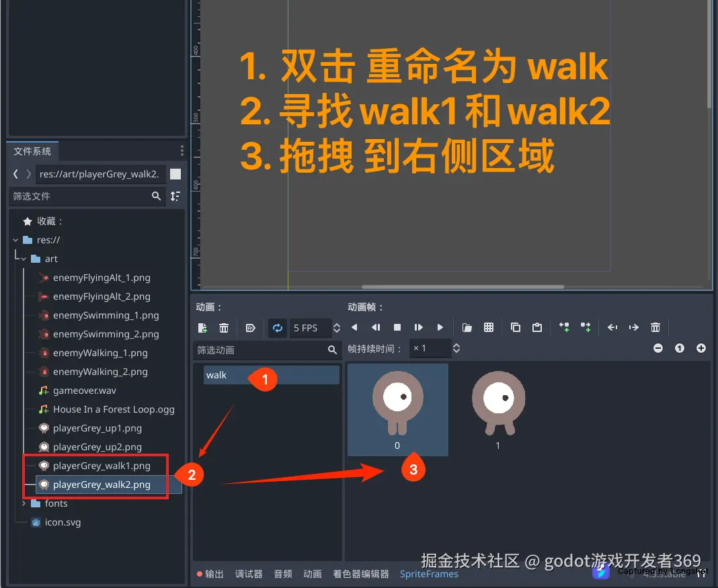This screenshot has height=588, width=718.
Task: Zoom in frame thumbnails
Action: click(701, 348)
